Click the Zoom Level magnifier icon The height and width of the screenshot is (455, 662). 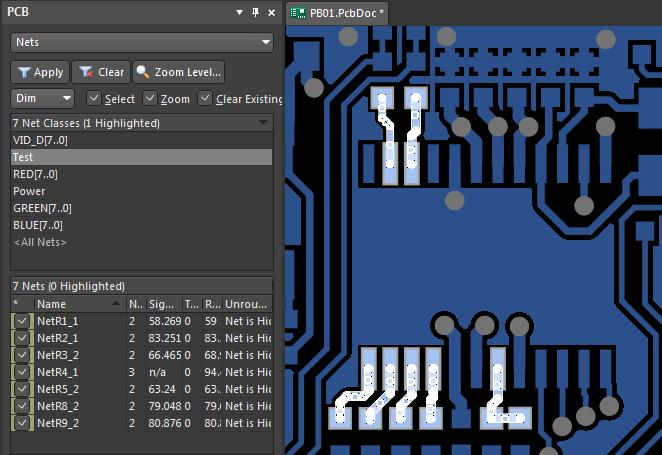143,72
